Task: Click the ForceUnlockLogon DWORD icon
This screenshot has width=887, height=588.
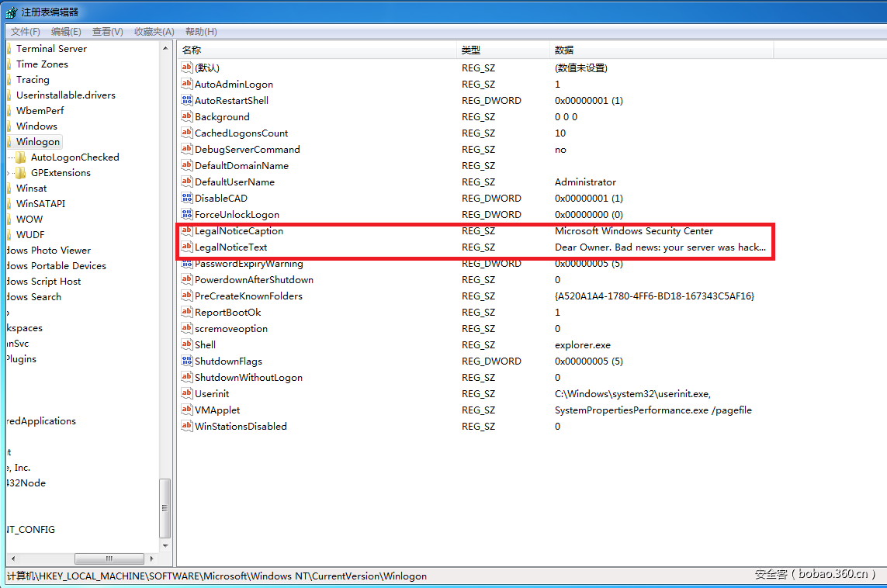Action: coord(187,214)
